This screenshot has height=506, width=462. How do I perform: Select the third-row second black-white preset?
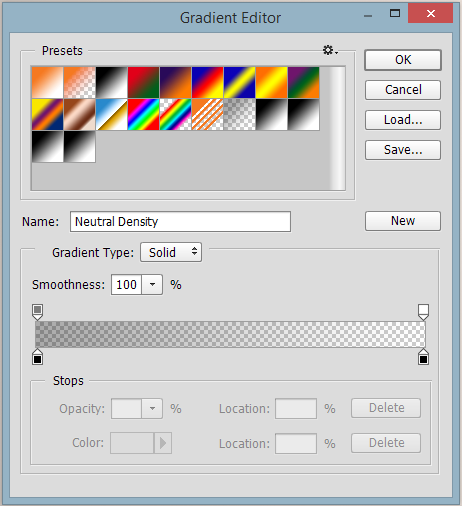79,146
